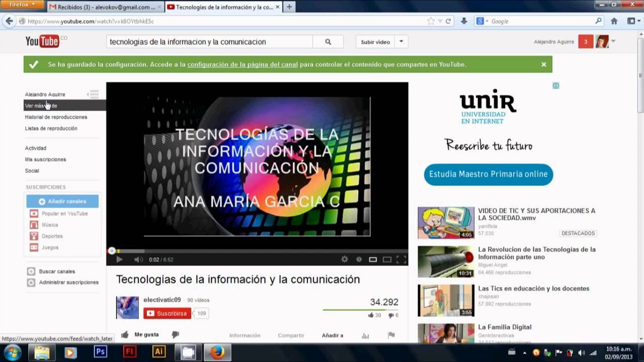This screenshot has height=362, width=644.
Task: Bookmark the page with the star icon
Action: coord(431,21)
